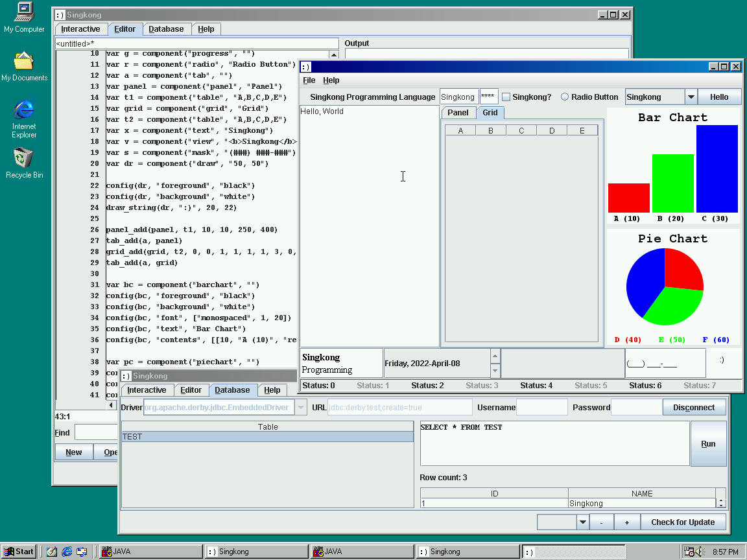Screen dimensions: 747x560
Task: Click the volume icon in the system tray
Action: 700,552
